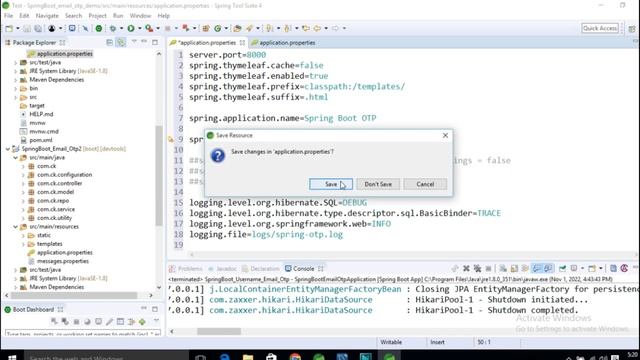Switch to the Problems tab
640x360 pixels.
186,269
